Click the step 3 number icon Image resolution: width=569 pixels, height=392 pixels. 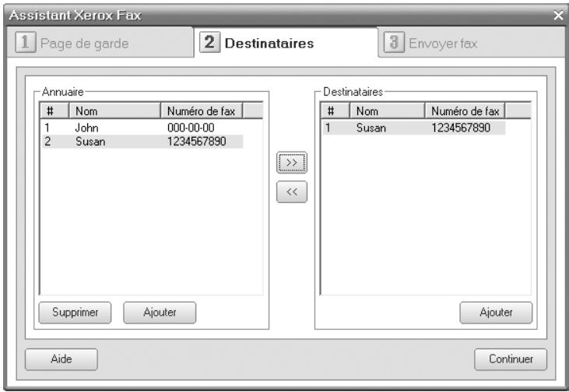394,43
